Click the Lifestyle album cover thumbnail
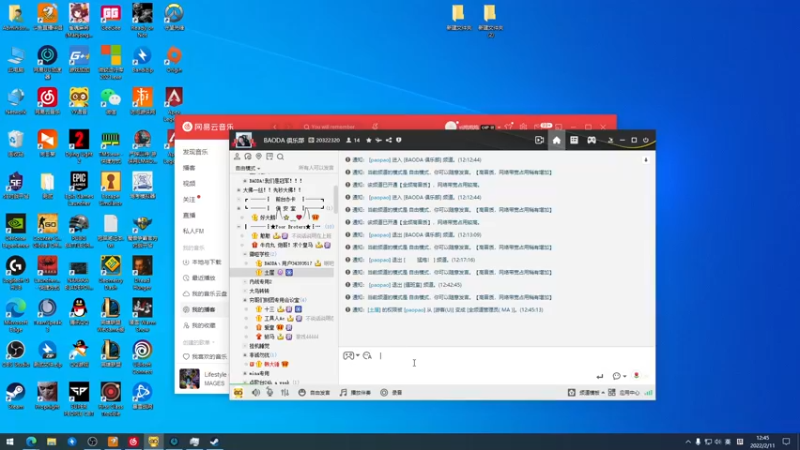Screen dimensions: 800x450 [x=189, y=379]
